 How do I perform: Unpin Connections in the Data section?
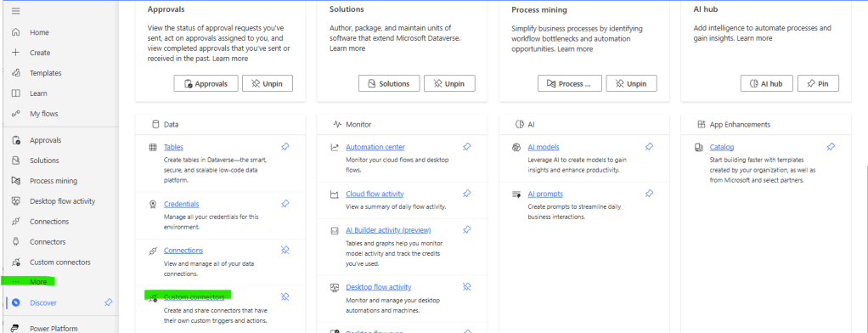pos(285,250)
